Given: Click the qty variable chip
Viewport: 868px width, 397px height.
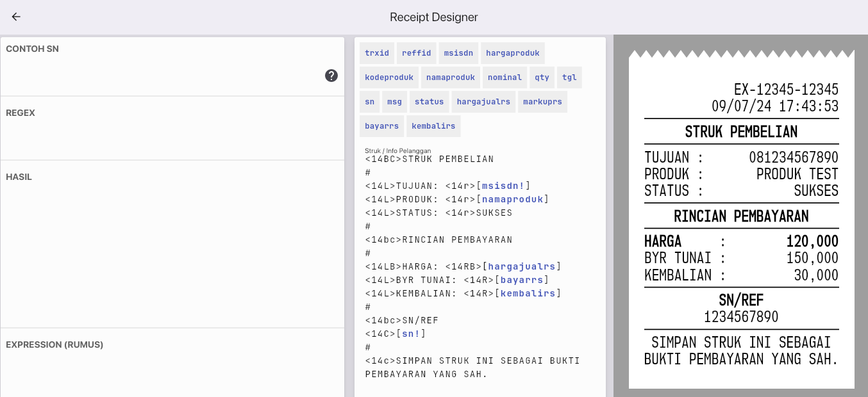Looking at the screenshot, I should [x=542, y=77].
